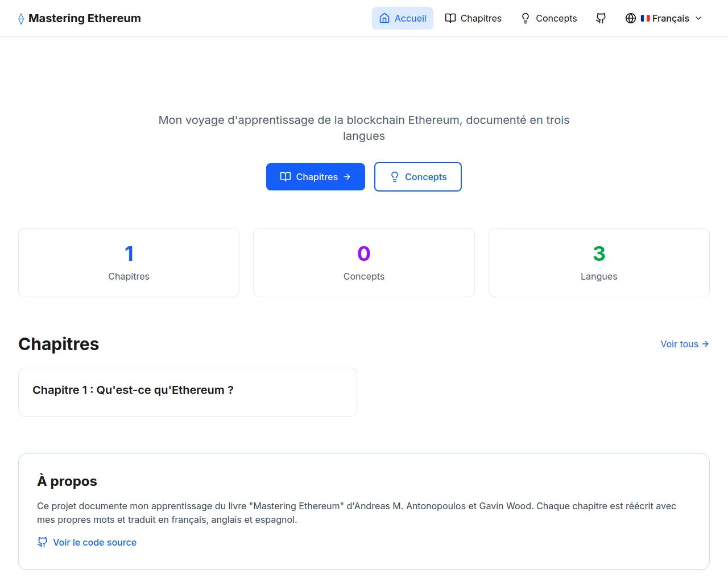The image size is (728, 582).
Task: Open Concepts from the top navigation
Action: pyautogui.click(x=549, y=18)
